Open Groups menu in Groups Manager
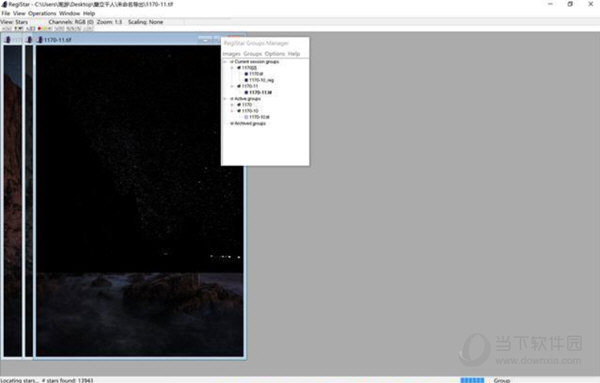600x383 pixels. pyautogui.click(x=253, y=54)
